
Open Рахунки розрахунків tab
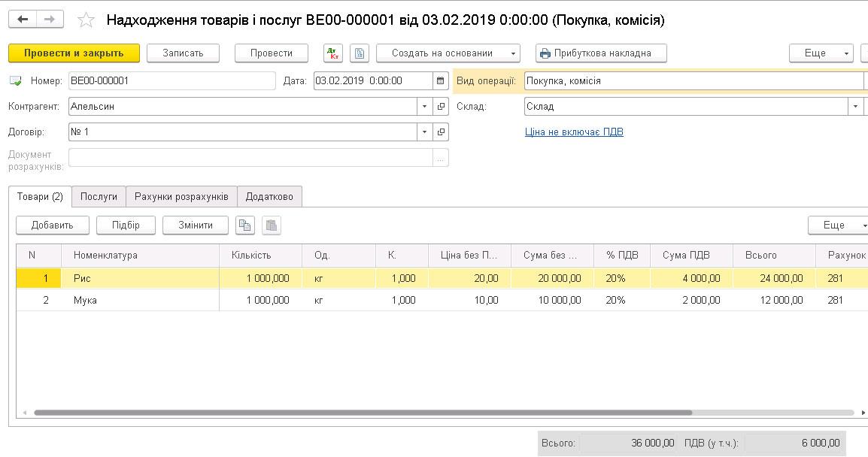(x=181, y=196)
